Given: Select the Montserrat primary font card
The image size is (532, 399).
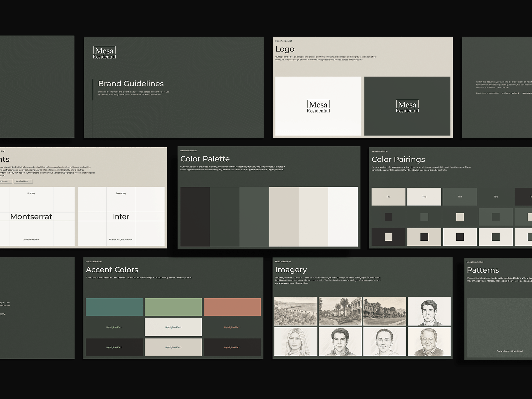Looking at the screenshot, I should pyautogui.click(x=31, y=216).
